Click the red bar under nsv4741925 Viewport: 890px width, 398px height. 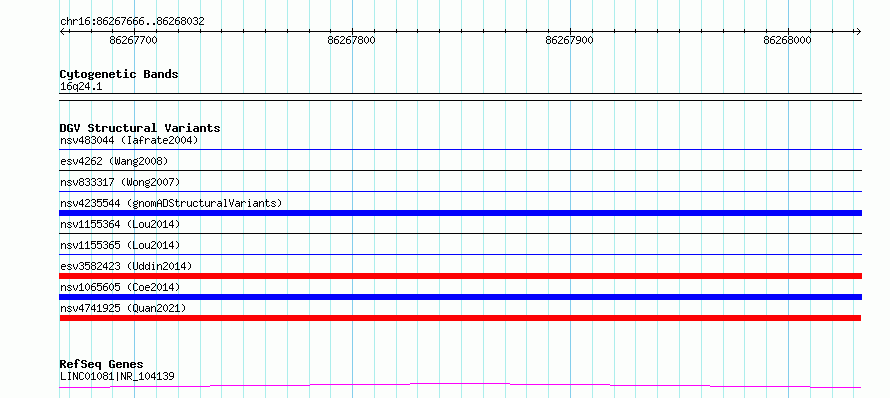[460, 318]
